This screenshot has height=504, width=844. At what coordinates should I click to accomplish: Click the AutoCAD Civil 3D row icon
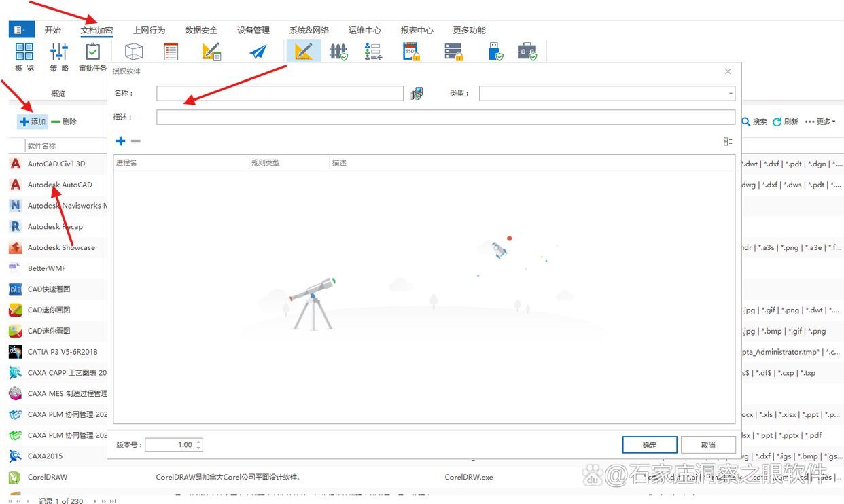pos(15,164)
